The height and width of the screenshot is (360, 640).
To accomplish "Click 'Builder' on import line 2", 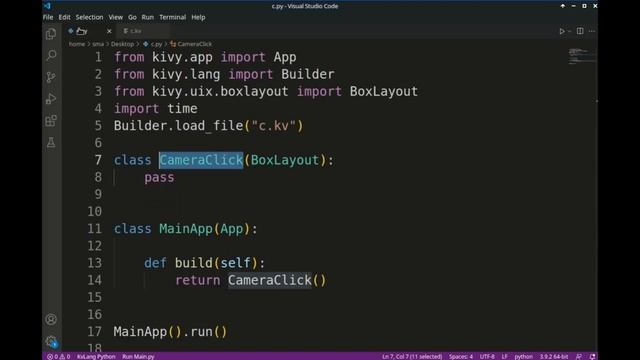I will click(x=308, y=74).
